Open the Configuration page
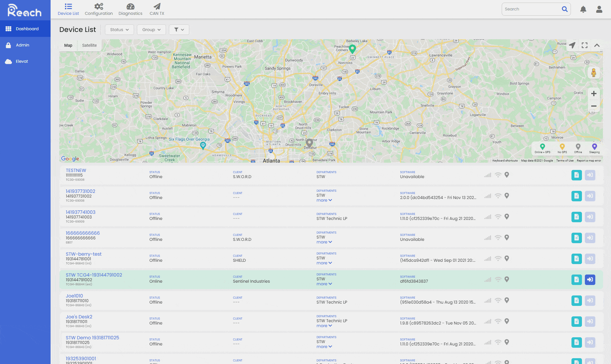Image resolution: width=611 pixels, height=364 pixels. (x=99, y=9)
